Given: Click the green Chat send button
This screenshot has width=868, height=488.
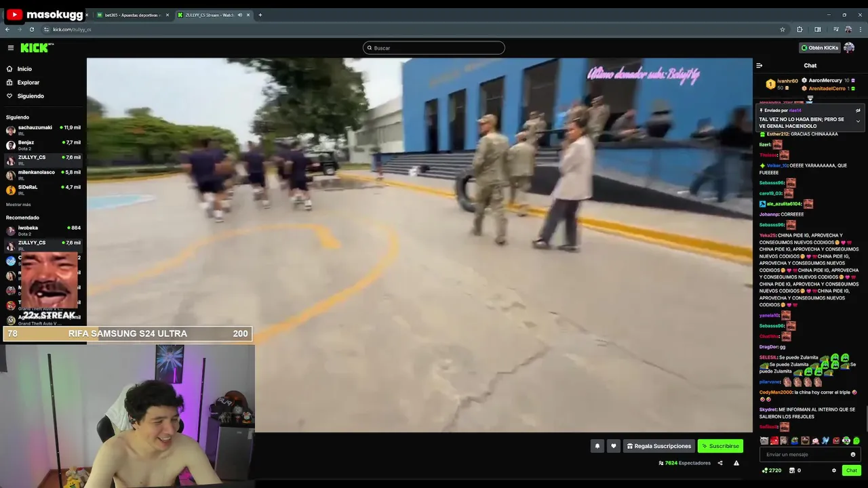Looking at the screenshot, I should 852,470.
